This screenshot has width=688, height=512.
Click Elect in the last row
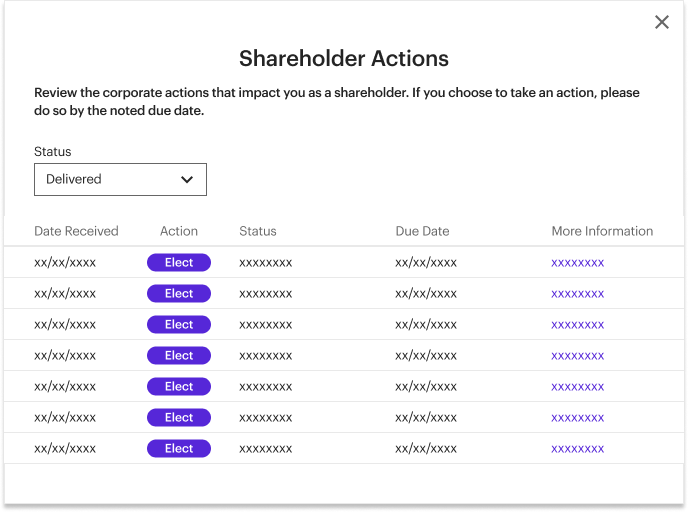pos(179,449)
